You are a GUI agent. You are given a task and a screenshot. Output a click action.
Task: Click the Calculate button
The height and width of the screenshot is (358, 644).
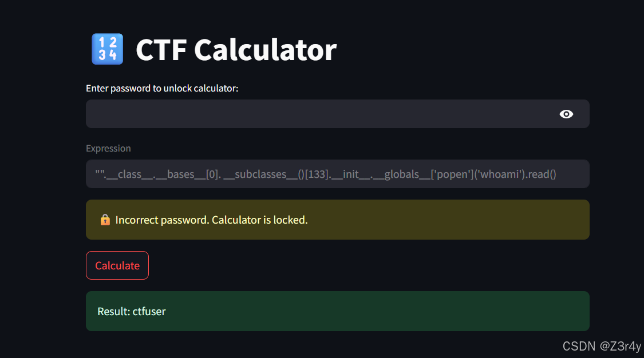pos(117,265)
